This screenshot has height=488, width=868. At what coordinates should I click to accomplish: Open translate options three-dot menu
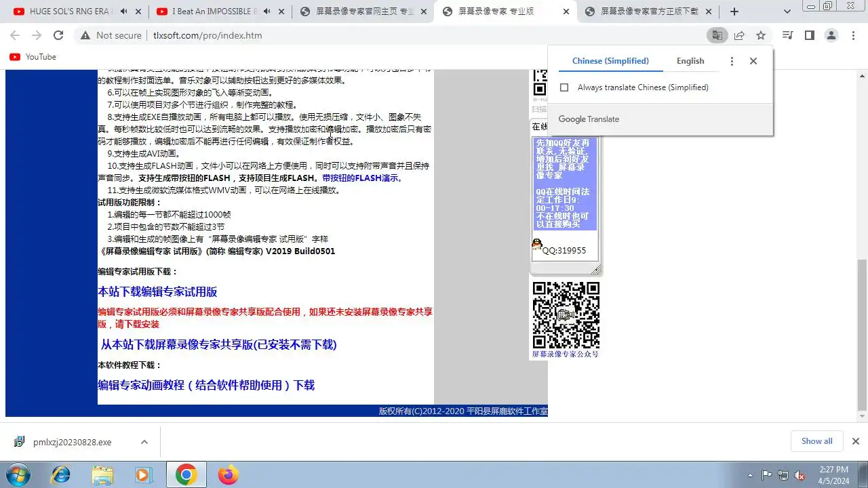(x=732, y=61)
